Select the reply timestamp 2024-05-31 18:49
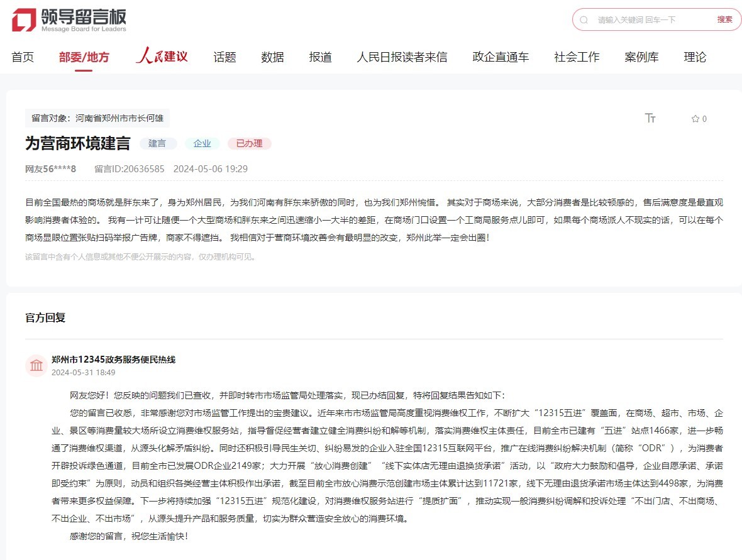 coord(83,372)
